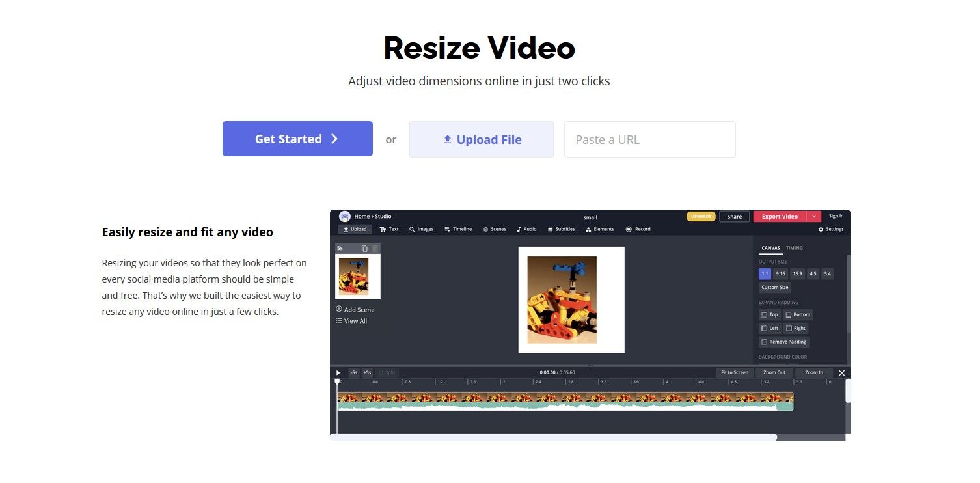Click the Custom Size button
The width and height of the screenshot is (980, 483).
775,287
